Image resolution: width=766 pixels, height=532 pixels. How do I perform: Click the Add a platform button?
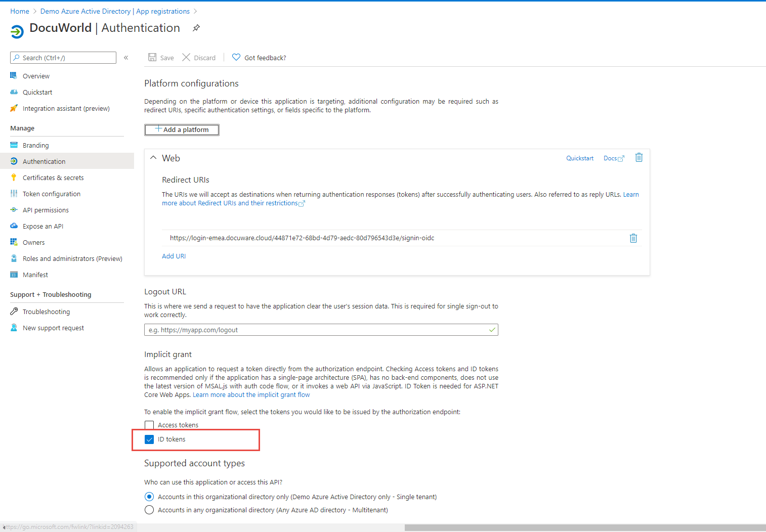click(182, 129)
